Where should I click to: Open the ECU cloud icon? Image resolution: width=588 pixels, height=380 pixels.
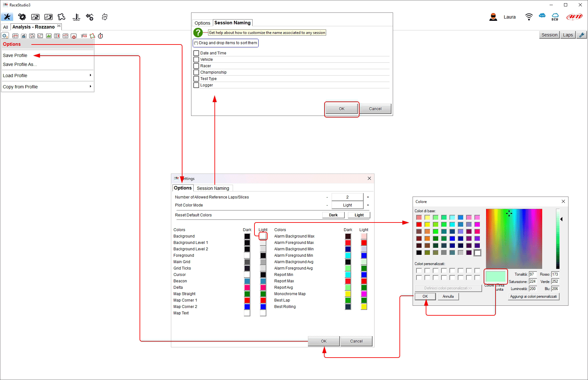click(555, 17)
